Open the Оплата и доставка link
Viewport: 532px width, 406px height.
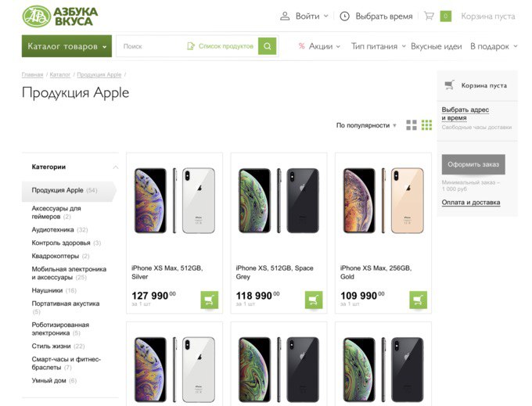tap(470, 203)
